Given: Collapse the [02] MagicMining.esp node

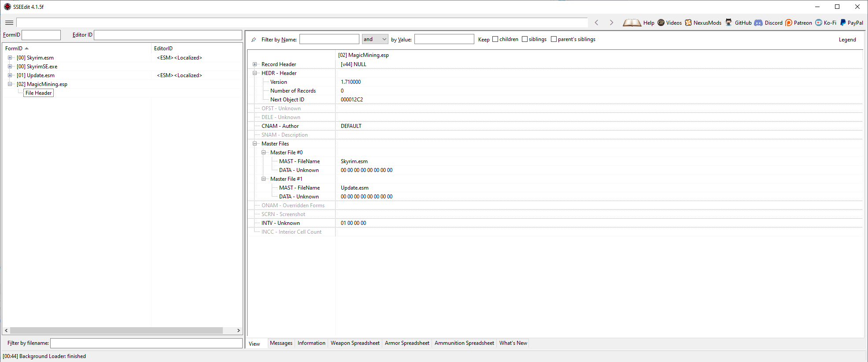Looking at the screenshot, I should [x=10, y=84].
